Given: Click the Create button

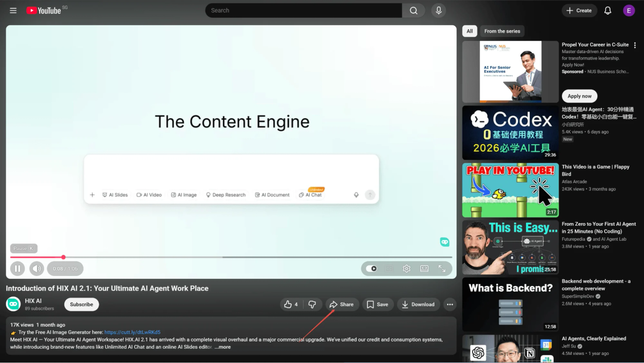Looking at the screenshot, I should pos(579,10).
